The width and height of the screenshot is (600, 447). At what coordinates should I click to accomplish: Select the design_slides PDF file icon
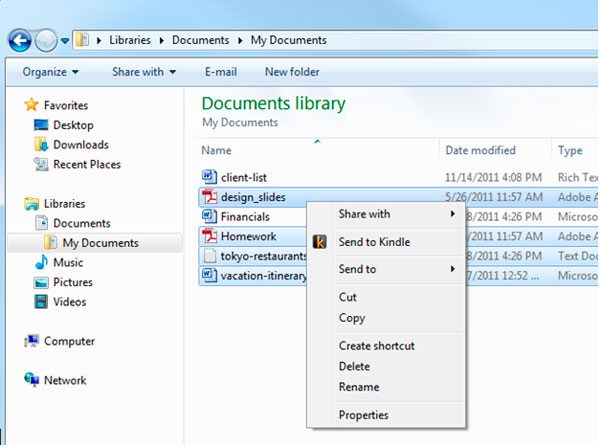coord(209,197)
